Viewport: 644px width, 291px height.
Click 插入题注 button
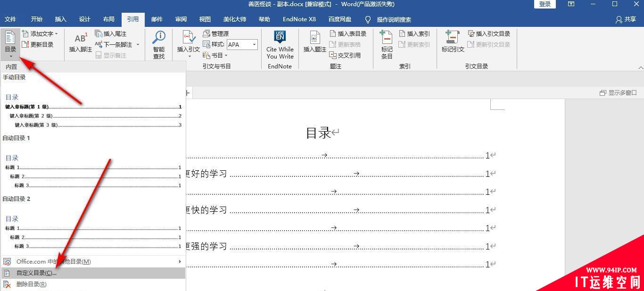314,42
